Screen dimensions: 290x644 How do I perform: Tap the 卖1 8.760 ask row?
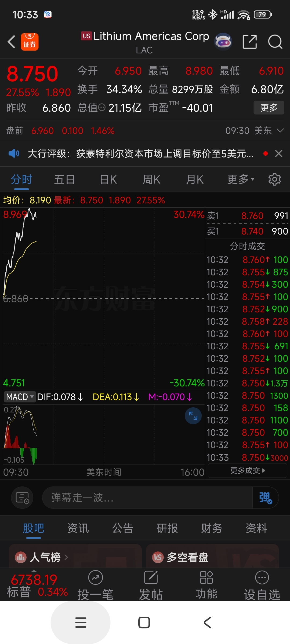[x=247, y=215]
